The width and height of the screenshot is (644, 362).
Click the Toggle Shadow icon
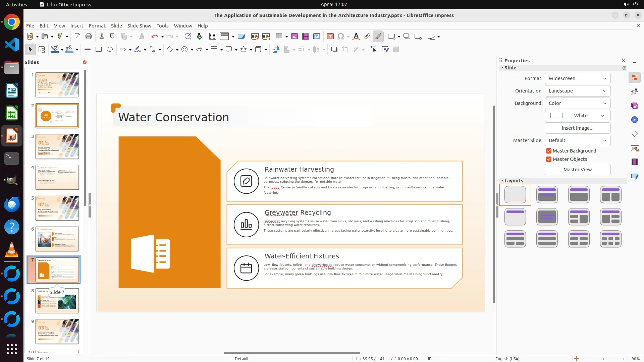[334, 50]
